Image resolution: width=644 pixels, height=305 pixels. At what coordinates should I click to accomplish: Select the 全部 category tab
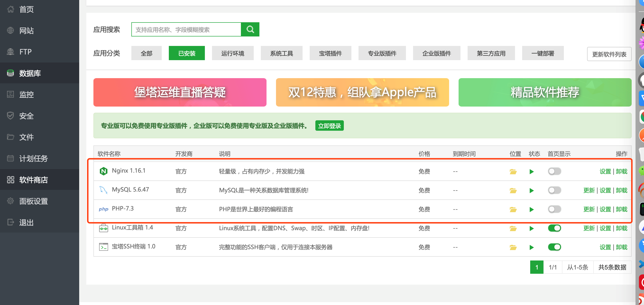click(147, 53)
